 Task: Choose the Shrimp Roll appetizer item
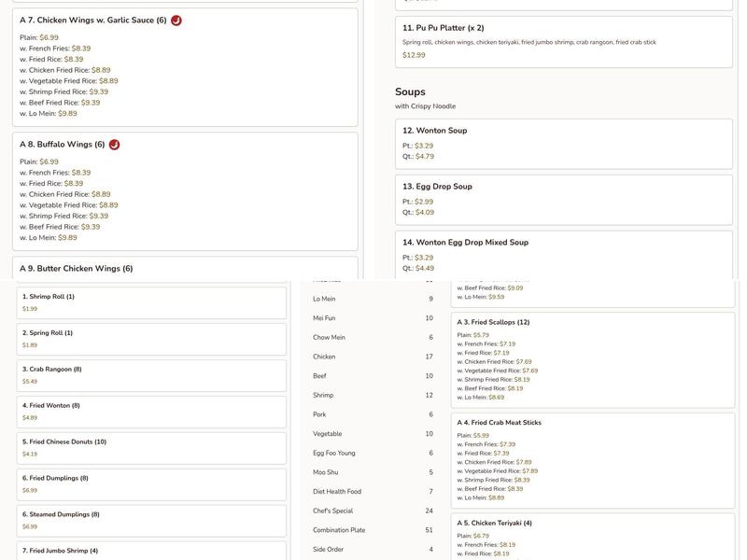(151, 302)
